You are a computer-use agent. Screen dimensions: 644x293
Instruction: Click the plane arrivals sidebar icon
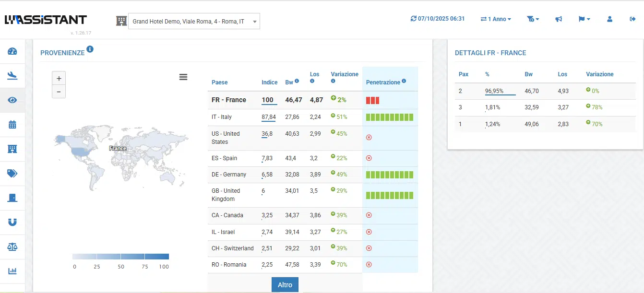coord(12,76)
